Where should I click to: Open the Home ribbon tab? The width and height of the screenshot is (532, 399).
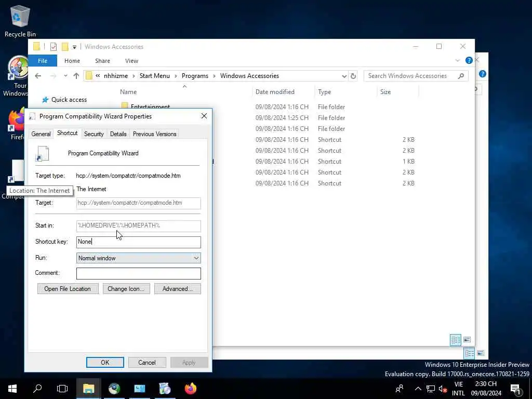click(72, 61)
